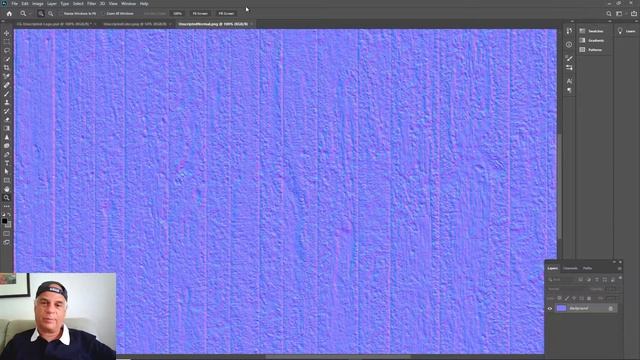Open the workspace switcher dropdown

click(x=620, y=13)
